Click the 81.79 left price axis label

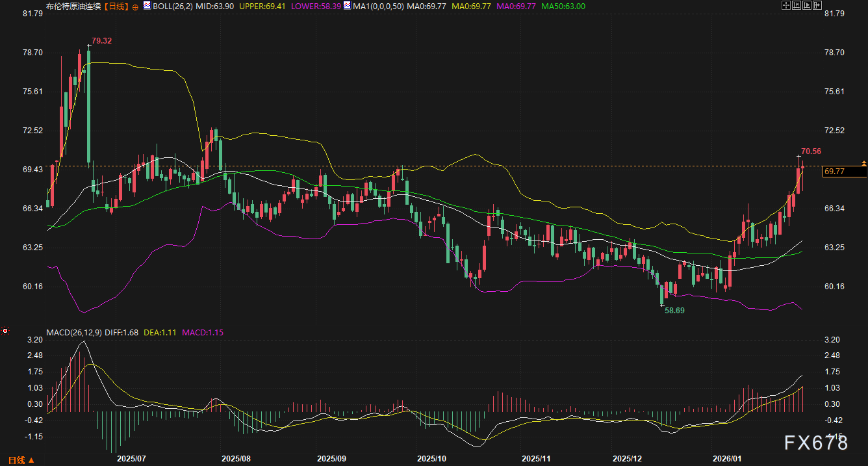pyautogui.click(x=32, y=13)
